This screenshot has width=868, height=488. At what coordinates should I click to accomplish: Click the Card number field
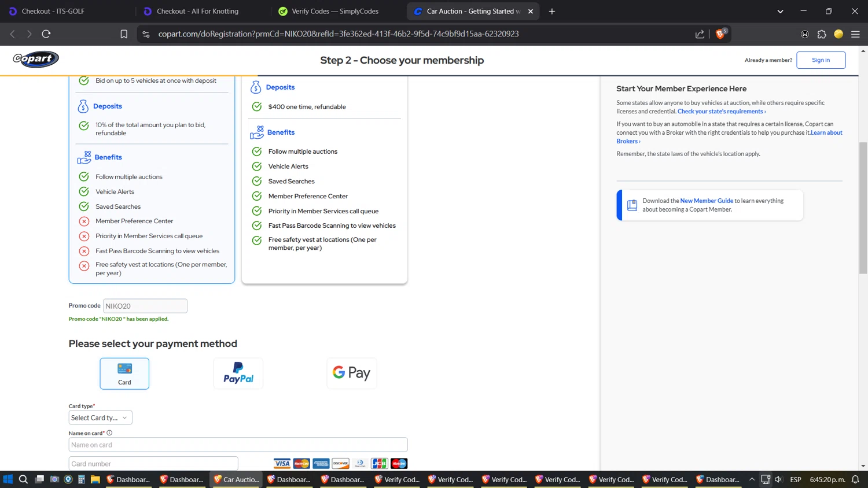(x=153, y=463)
